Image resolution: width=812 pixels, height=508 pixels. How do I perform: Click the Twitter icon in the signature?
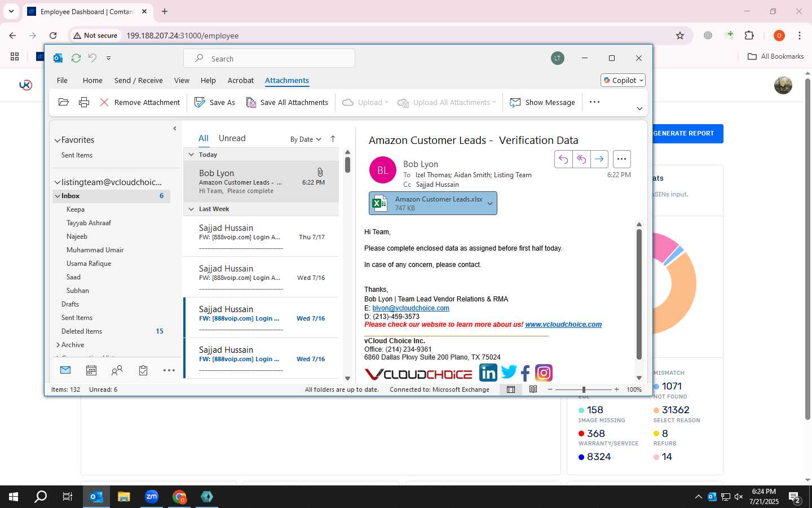[509, 372]
